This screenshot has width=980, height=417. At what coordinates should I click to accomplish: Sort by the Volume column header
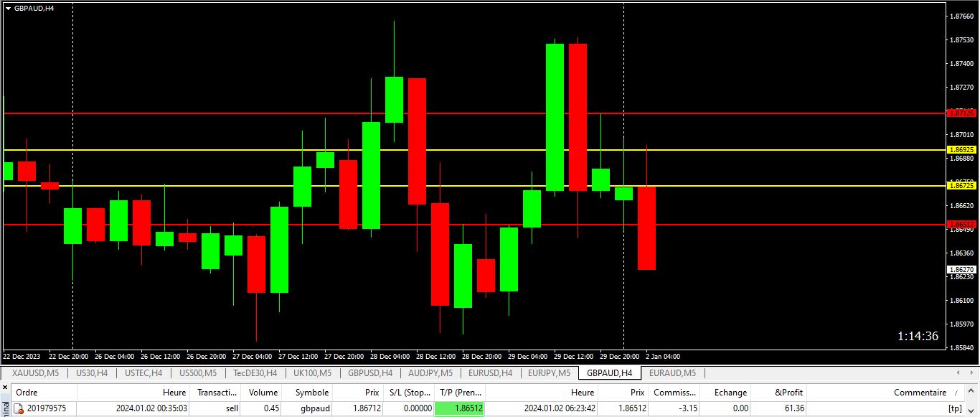pyautogui.click(x=263, y=393)
